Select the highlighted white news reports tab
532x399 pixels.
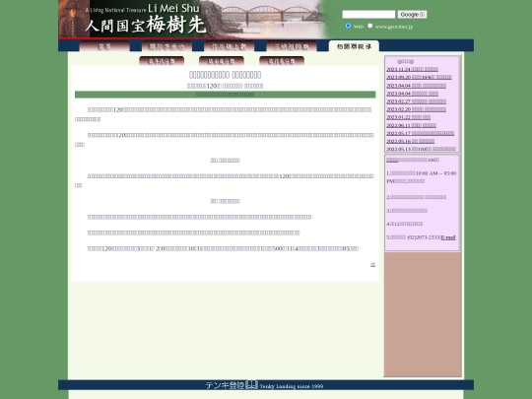(x=354, y=46)
